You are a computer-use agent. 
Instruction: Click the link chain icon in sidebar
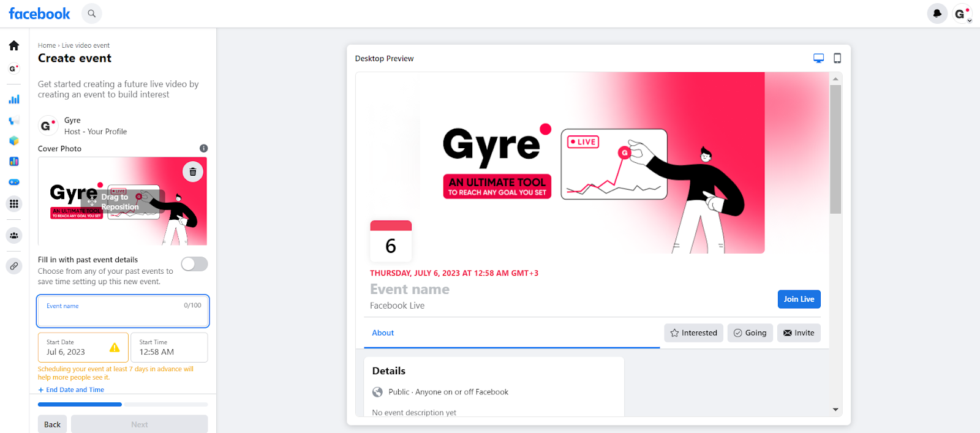(x=14, y=266)
